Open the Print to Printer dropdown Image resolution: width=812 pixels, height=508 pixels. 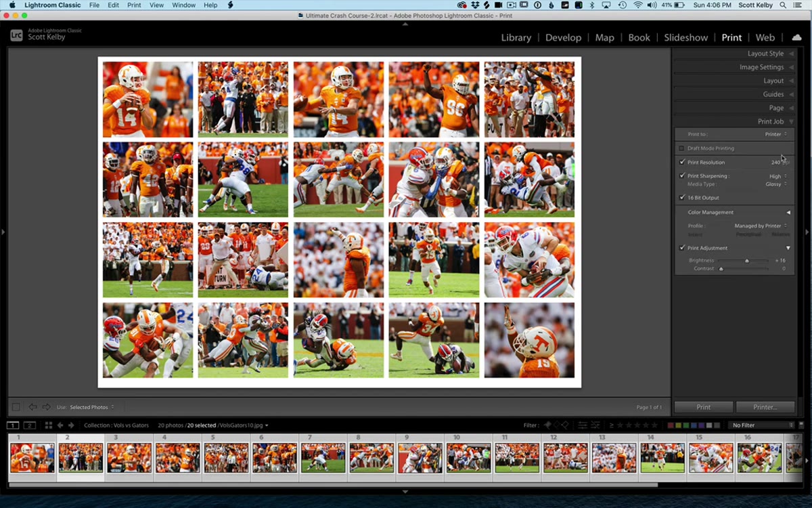[776, 134]
